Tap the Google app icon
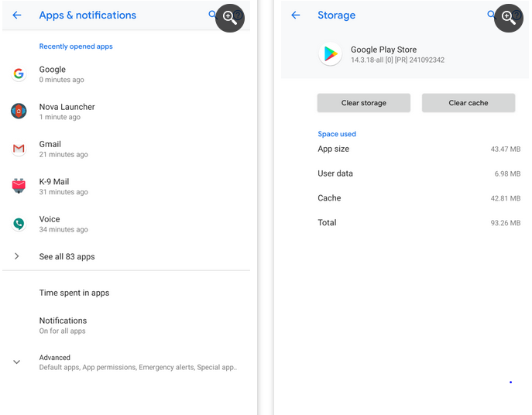This screenshot has height=415, width=532. (x=19, y=74)
